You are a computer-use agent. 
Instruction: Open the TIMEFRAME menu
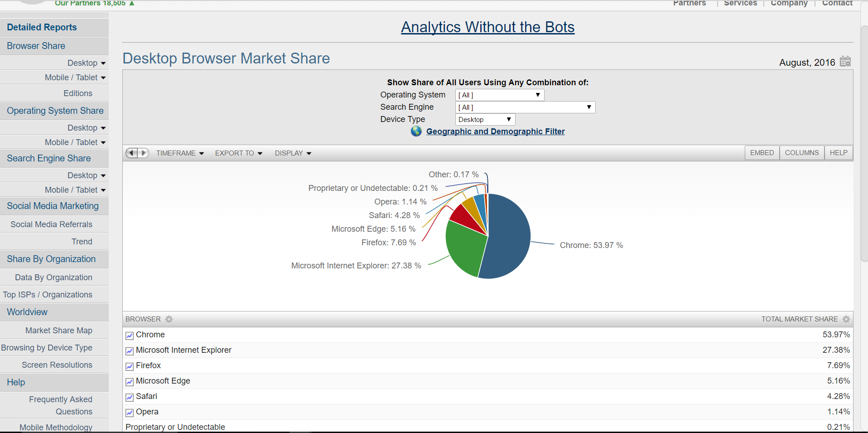pos(180,153)
